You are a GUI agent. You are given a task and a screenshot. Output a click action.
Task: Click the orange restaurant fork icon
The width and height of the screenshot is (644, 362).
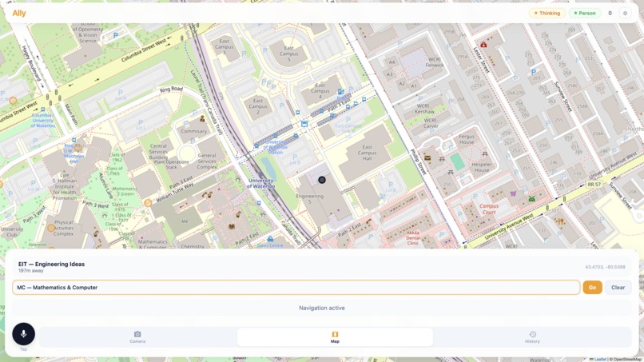[x=561, y=221]
